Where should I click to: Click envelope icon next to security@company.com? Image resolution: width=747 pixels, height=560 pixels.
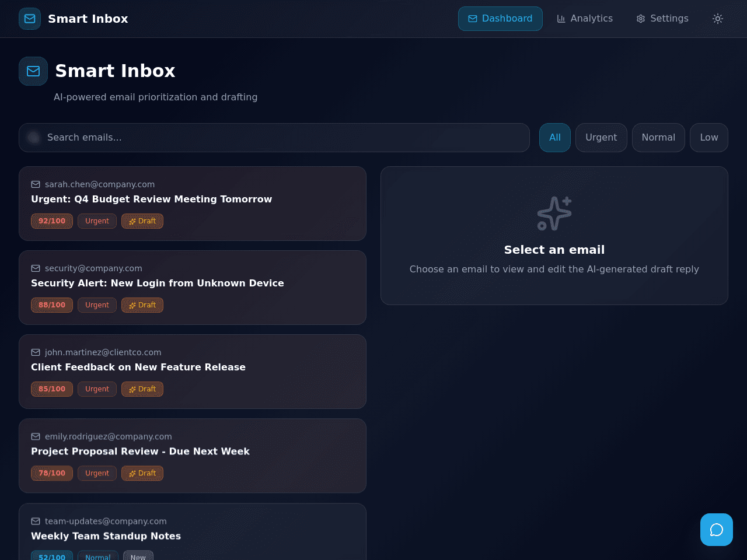coord(36,268)
